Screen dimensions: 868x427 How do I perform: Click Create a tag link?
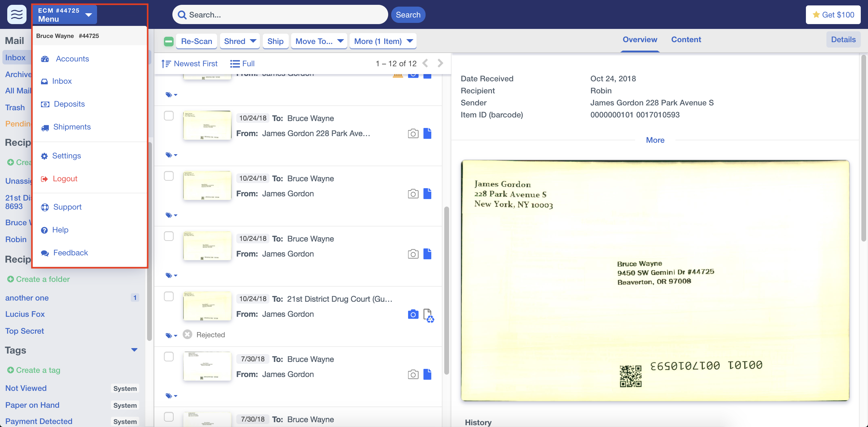pos(34,370)
